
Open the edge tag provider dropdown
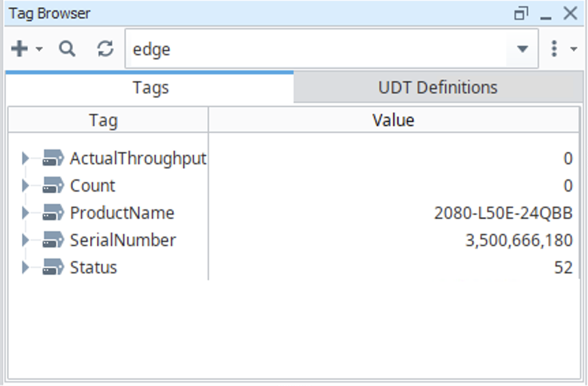point(523,49)
